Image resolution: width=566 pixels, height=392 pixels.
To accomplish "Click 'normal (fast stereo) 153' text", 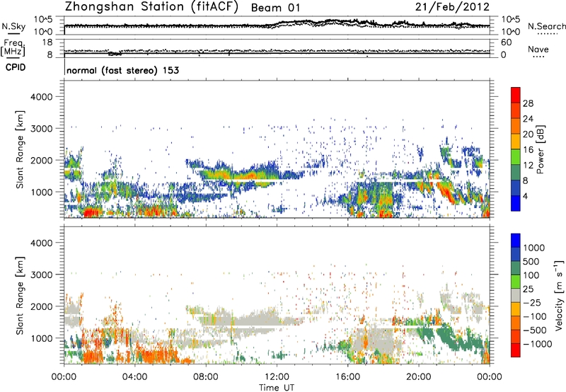I will point(122,70).
